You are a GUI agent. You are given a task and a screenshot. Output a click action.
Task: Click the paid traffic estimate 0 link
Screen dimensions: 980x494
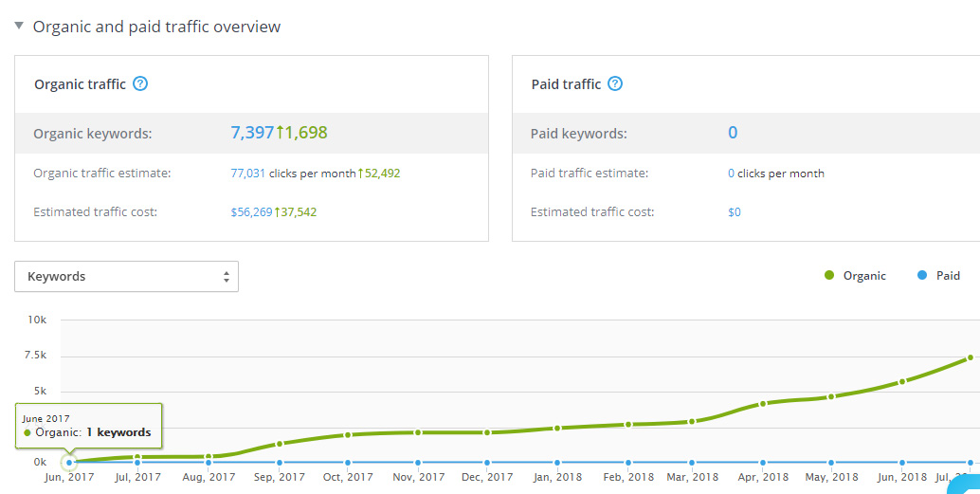click(x=731, y=174)
